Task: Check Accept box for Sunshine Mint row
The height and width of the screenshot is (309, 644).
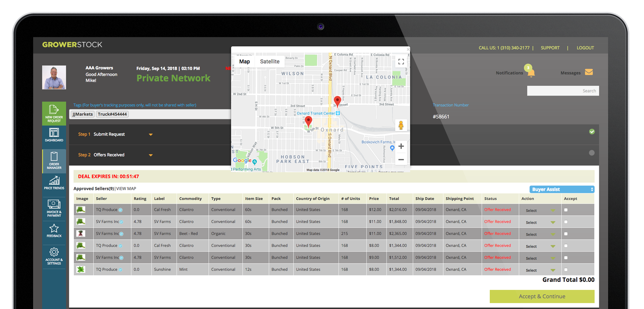Action: (x=566, y=270)
